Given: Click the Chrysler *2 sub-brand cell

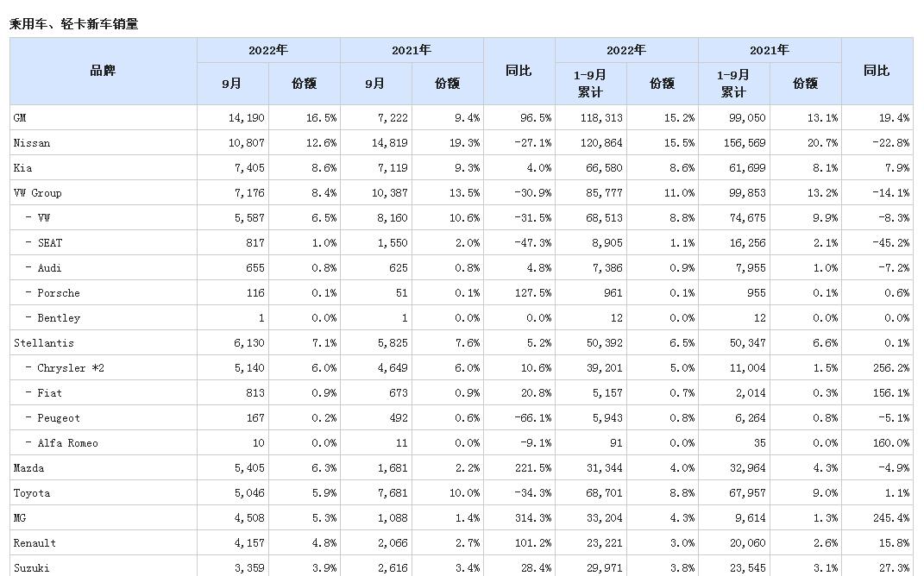Looking at the screenshot, I should [x=67, y=368].
